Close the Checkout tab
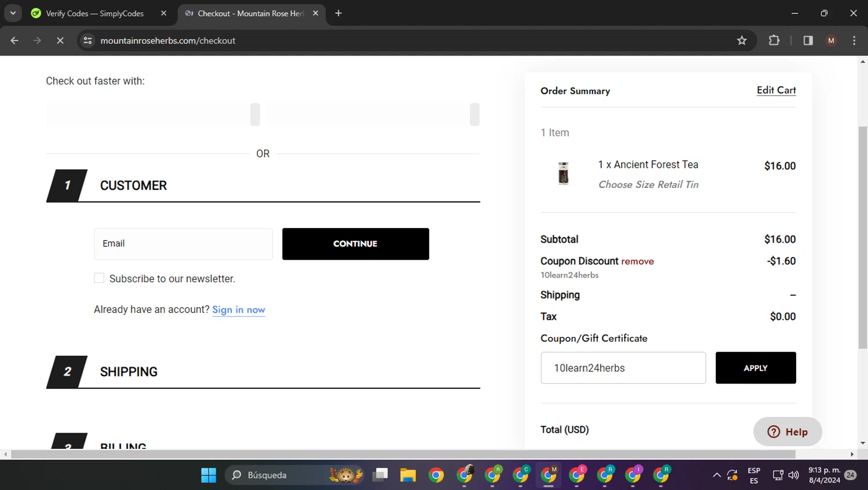 click(315, 13)
